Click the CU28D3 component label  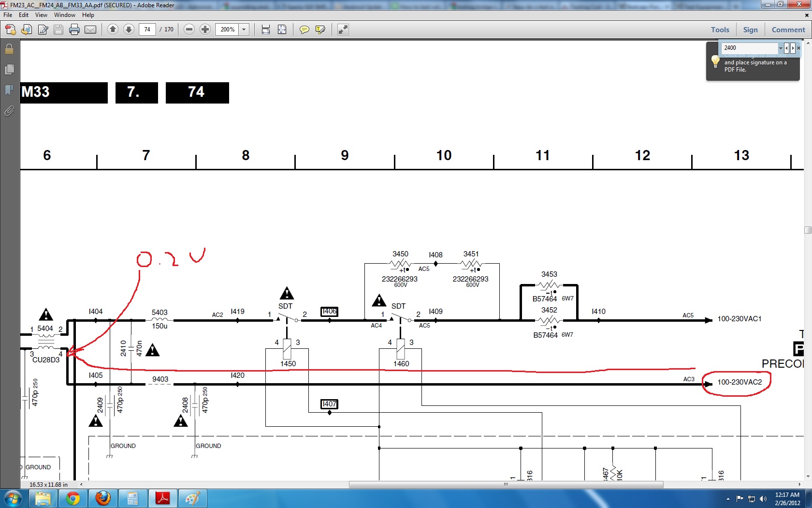tap(46, 360)
